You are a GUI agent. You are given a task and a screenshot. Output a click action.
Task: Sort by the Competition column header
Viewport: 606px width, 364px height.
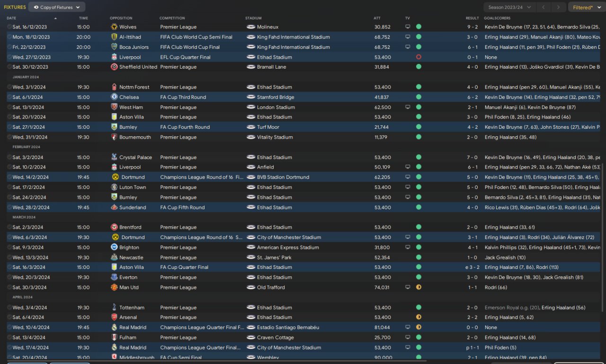click(172, 18)
